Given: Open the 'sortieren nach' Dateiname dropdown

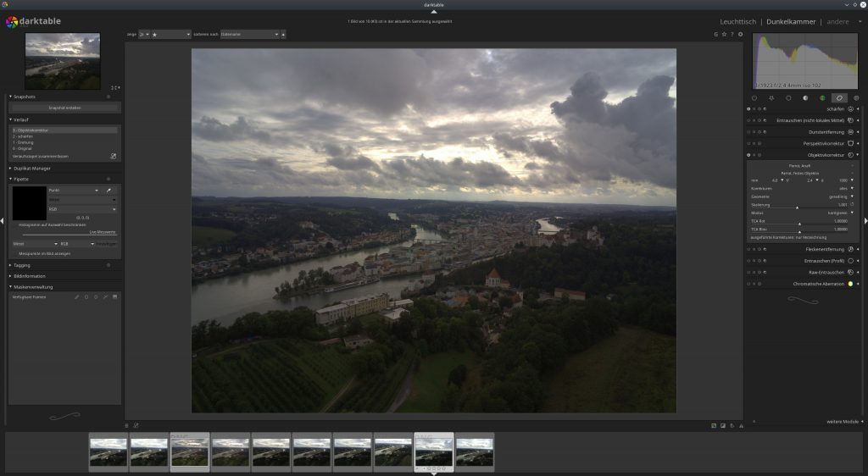Looking at the screenshot, I should click(249, 35).
